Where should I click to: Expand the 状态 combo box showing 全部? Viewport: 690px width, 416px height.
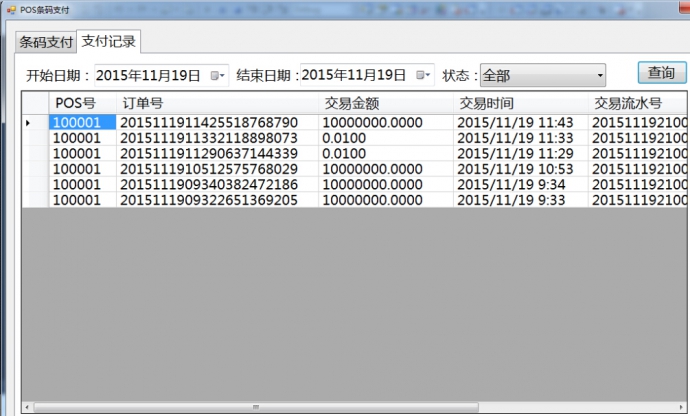pyautogui.click(x=543, y=76)
